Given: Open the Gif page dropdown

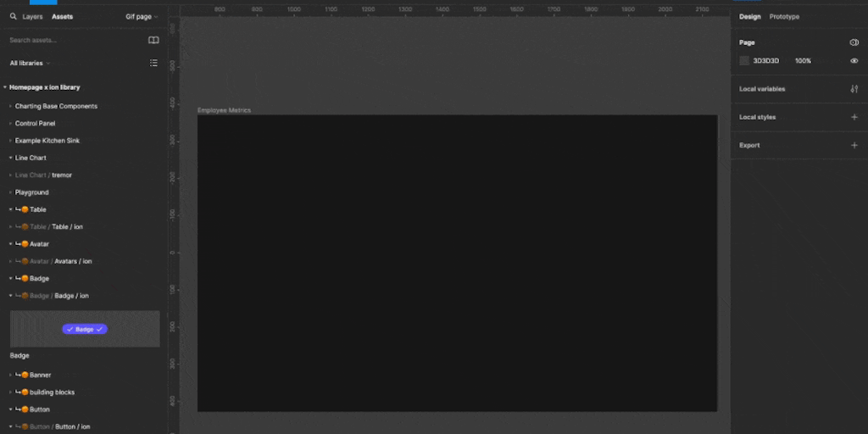Looking at the screenshot, I should pos(142,17).
